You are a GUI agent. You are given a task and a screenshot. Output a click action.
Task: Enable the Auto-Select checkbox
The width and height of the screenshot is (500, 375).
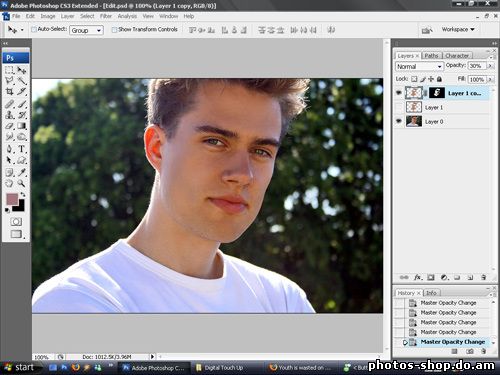34,30
